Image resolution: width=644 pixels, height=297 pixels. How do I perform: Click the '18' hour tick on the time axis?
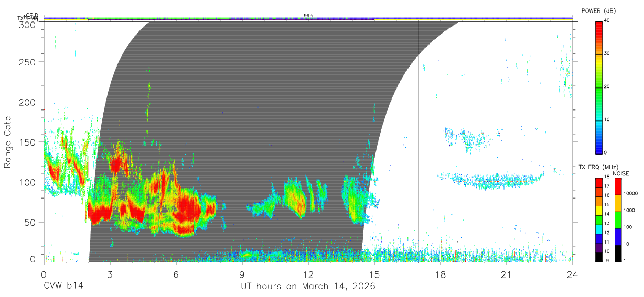tap(441, 274)
